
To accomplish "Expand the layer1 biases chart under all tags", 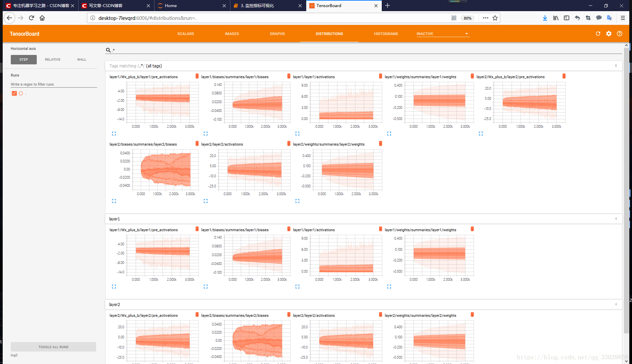I will click(206, 134).
